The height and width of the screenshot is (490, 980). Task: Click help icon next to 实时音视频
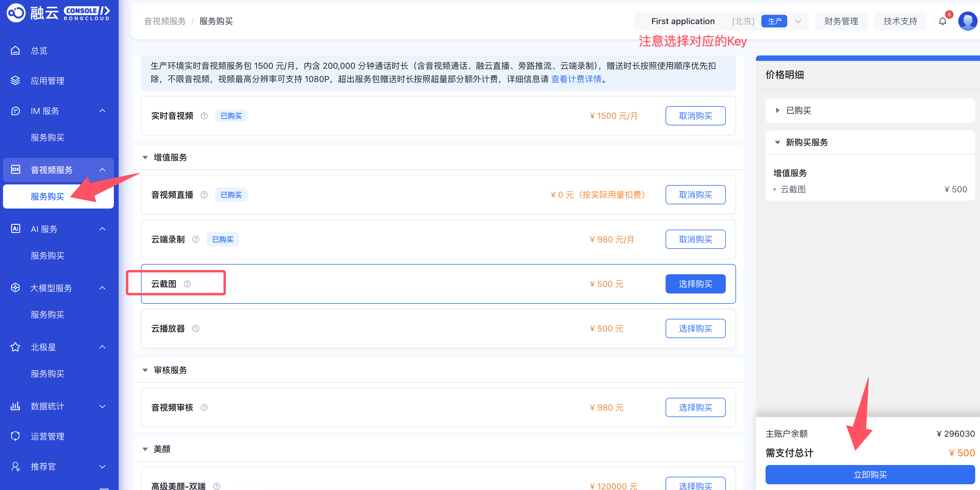pyautogui.click(x=204, y=116)
